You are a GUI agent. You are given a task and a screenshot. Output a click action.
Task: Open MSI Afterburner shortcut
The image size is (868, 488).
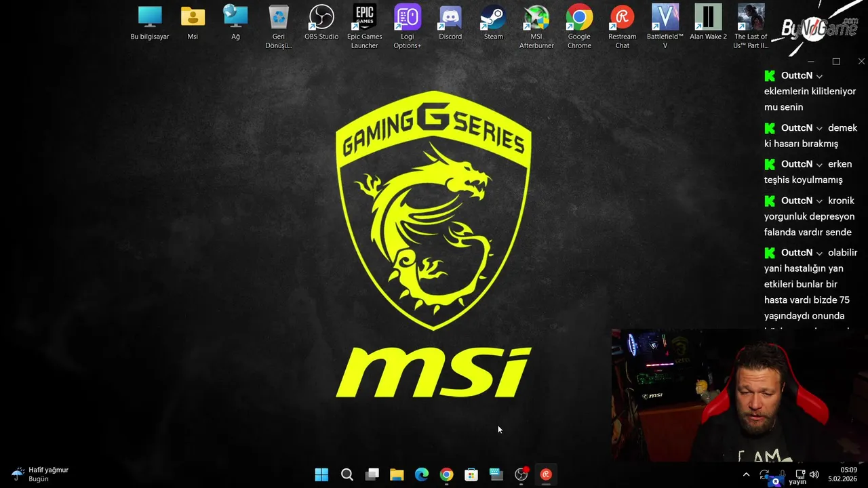(536, 26)
